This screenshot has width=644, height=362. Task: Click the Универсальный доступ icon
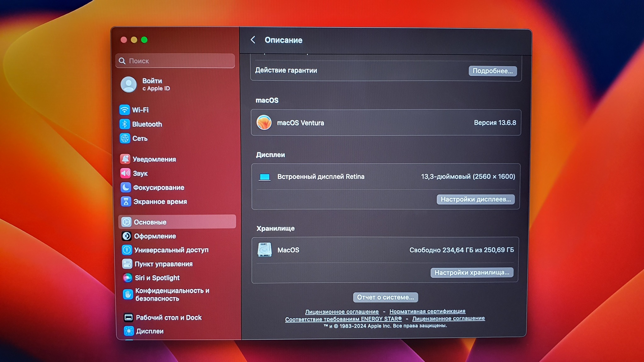pos(127,250)
